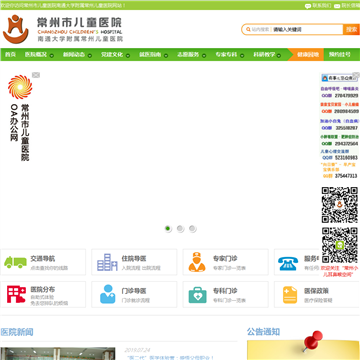
Task: Expand the 医院概况 menu arrow
Action: (52, 56)
